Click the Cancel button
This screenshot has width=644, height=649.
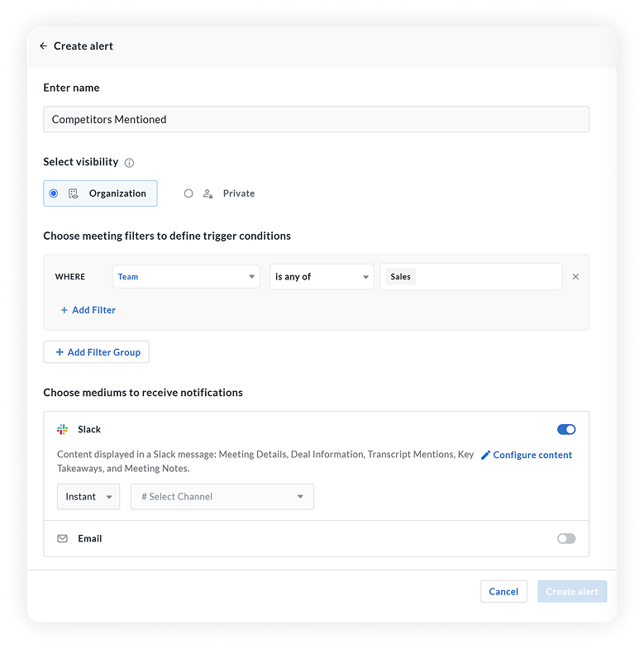click(503, 591)
